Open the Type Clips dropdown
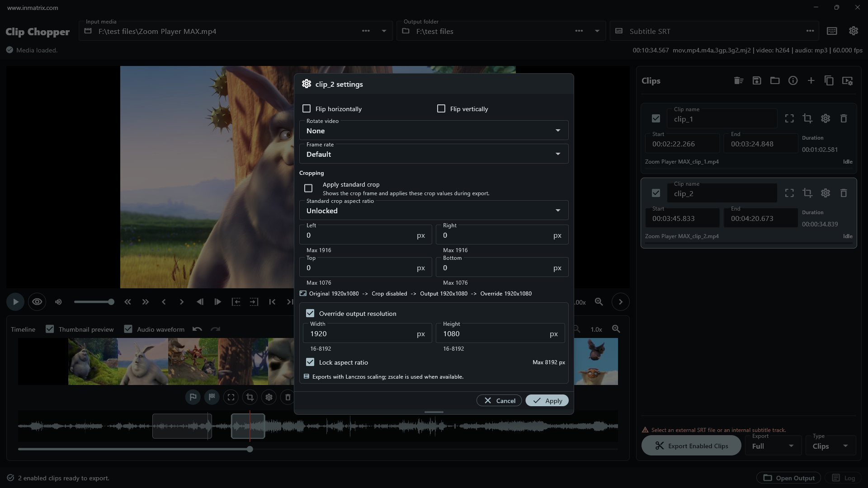 [x=830, y=446]
